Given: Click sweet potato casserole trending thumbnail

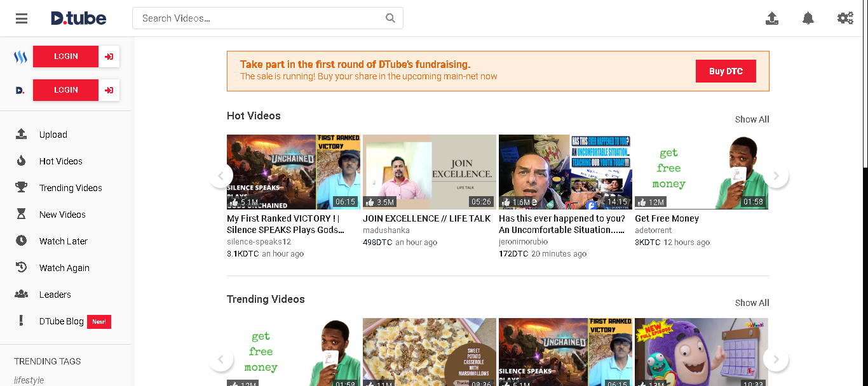Looking at the screenshot, I should 430,352.
